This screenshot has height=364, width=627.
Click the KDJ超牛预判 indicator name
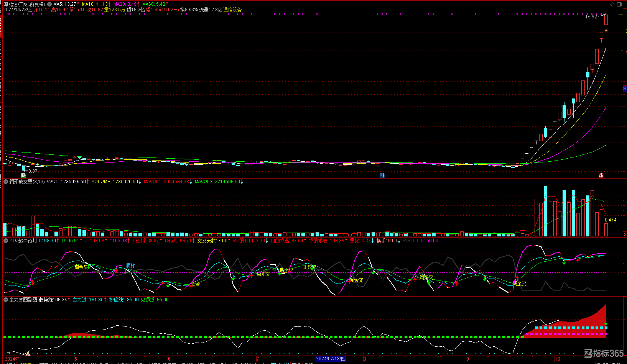(23, 241)
